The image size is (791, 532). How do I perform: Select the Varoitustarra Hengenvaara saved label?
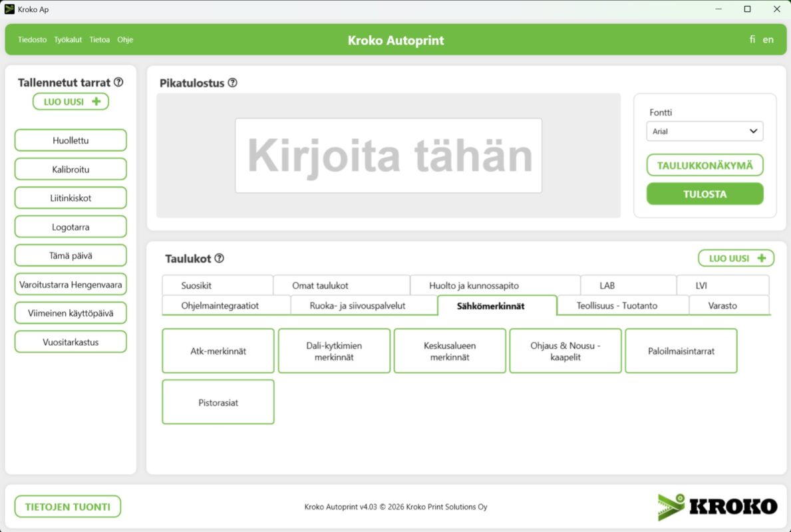[71, 285]
